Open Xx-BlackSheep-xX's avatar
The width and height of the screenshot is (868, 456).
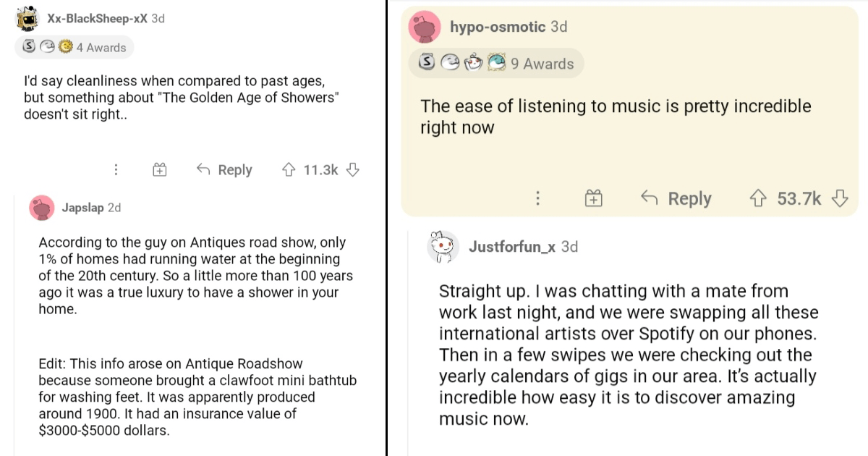27,20
